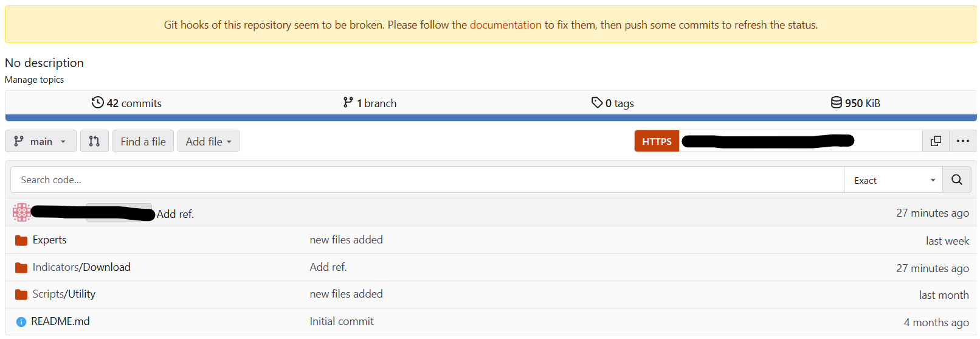Click the compare branches icon button
This screenshot has width=980, height=339.
pyautogui.click(x=94, y=141)
